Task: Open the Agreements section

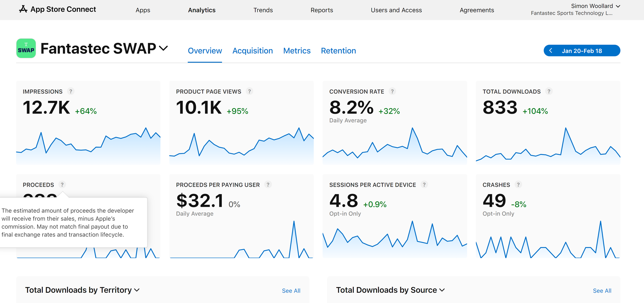Action: coord(477,10)
